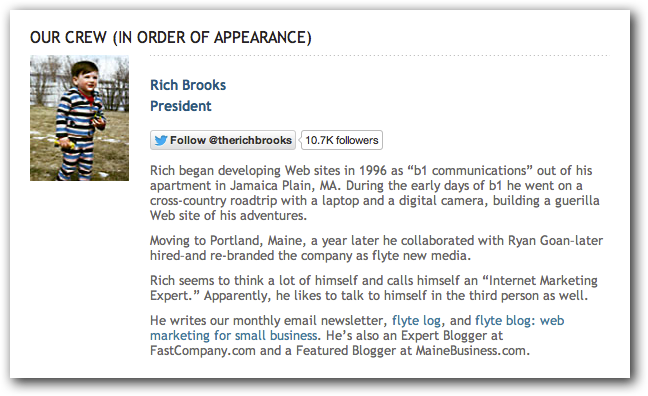The image size is (648, 396).
Task: Click the Rich seems to think paragraph
Action: point(374,288)
